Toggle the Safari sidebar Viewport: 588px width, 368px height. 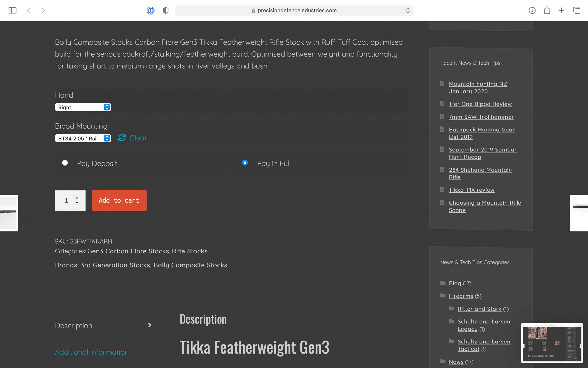12,10
